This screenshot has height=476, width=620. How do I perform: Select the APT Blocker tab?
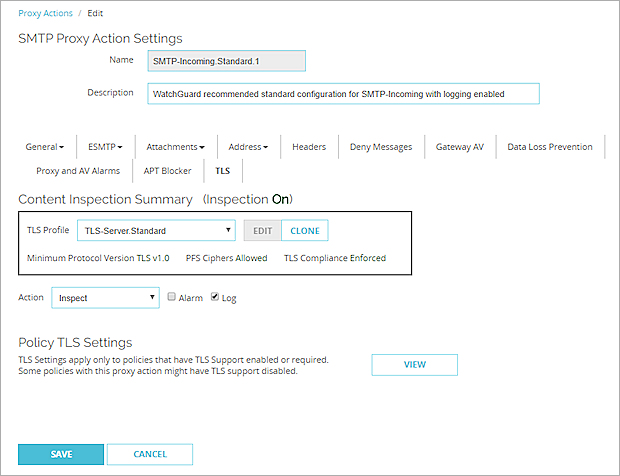(x=167, y=171)
